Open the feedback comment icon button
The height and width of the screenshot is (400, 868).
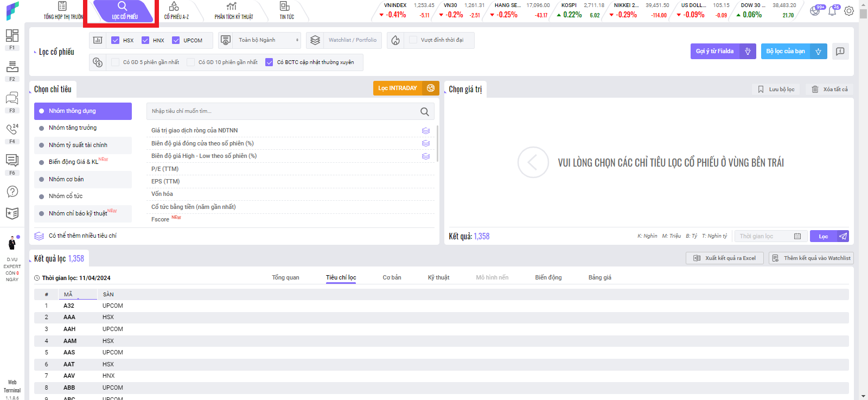[x=840, y=52]
